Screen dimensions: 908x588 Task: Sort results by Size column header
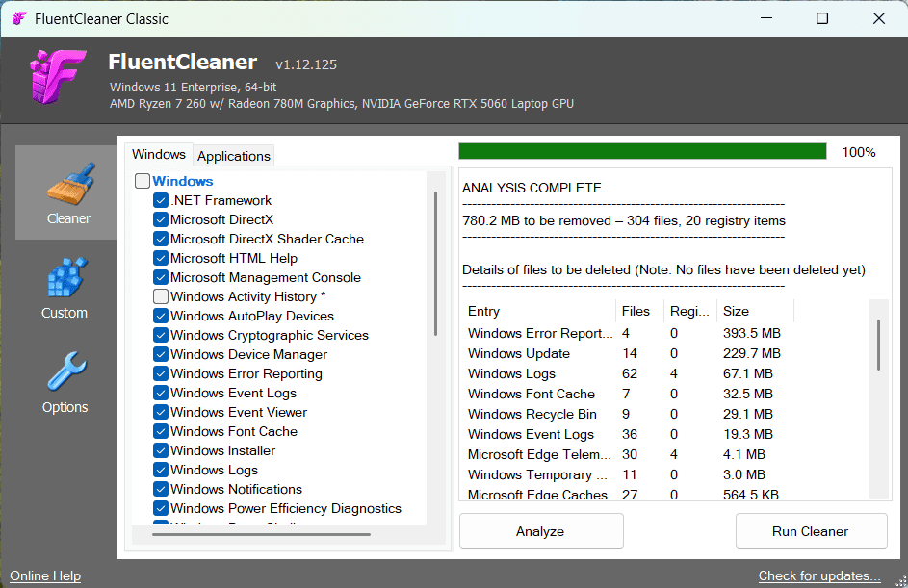756,311
